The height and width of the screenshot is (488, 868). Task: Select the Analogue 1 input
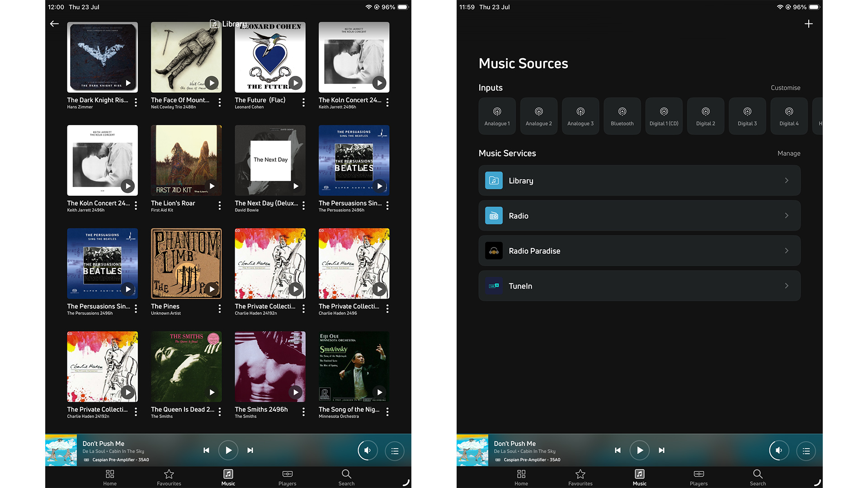pos(497,116)
